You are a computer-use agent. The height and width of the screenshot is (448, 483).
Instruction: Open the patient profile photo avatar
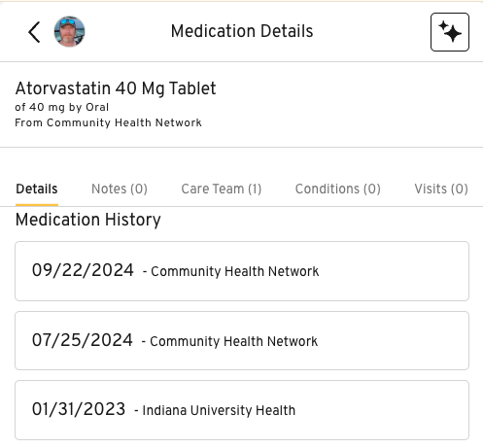click(69, 31)
